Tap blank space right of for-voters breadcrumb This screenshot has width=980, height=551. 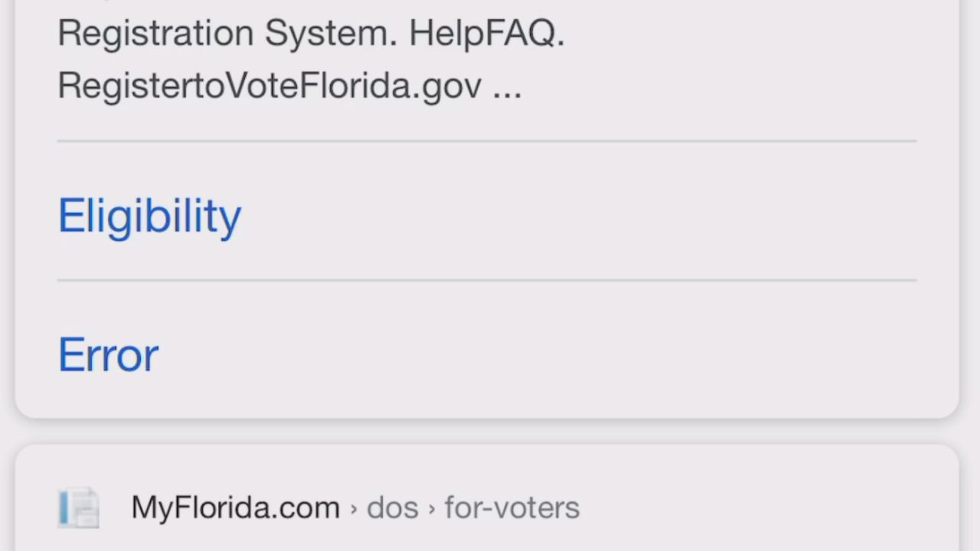766,508
